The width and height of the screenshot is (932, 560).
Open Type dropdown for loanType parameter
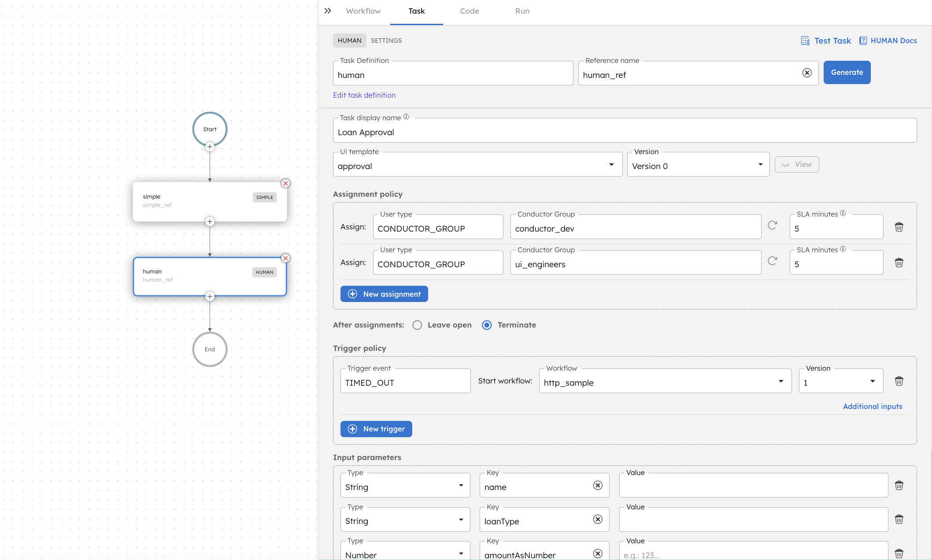tap(405, 519)
